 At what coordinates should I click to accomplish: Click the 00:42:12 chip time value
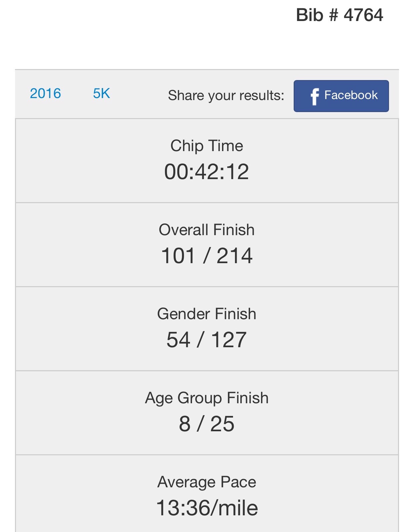pos(207,172)
